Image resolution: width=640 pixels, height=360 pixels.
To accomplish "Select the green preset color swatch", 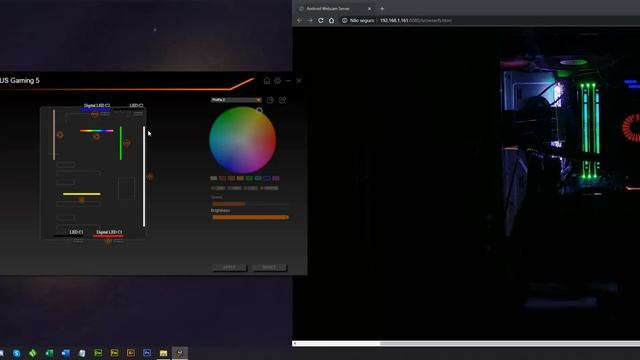I will click(249, 178).
